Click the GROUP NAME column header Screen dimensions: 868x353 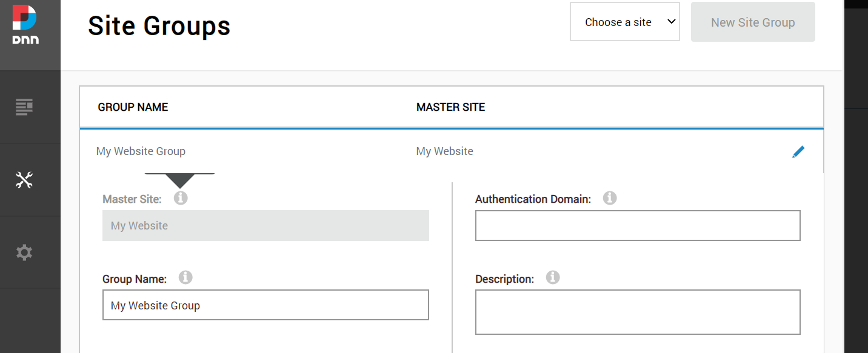tap(133, 107)
